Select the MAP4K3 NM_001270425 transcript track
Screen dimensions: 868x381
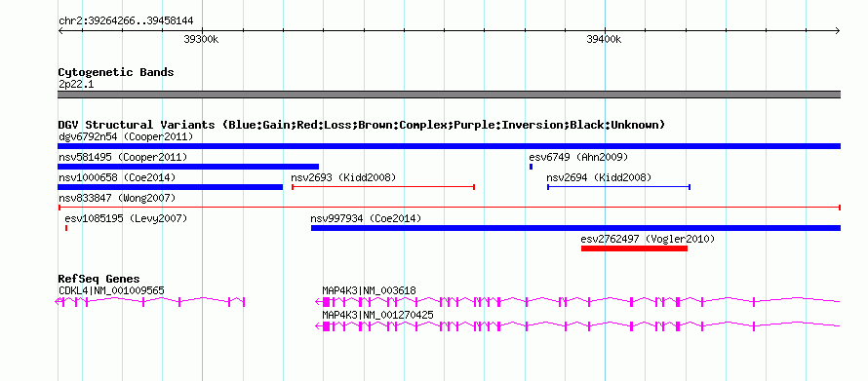pos(577,325)
